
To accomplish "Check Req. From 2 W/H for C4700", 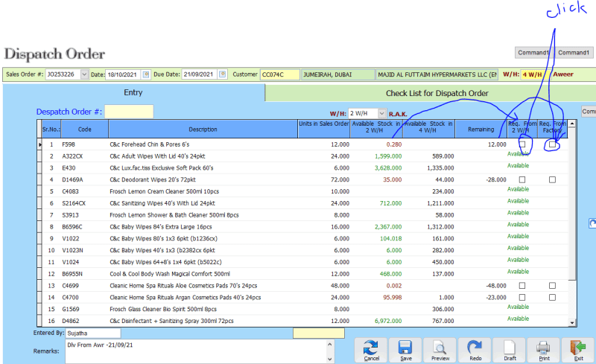I will click(x=522, y=298).
